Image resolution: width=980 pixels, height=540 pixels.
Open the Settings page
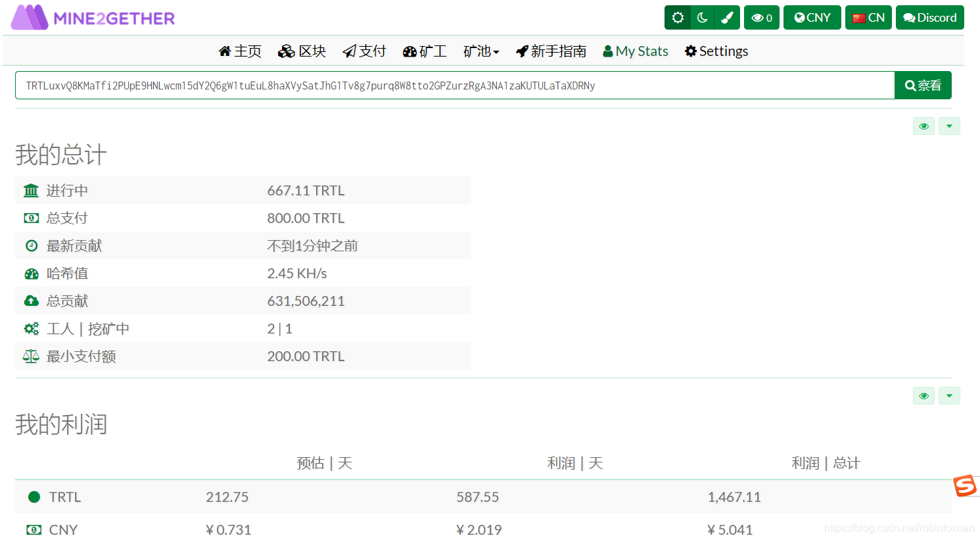[x=716, y=51]
